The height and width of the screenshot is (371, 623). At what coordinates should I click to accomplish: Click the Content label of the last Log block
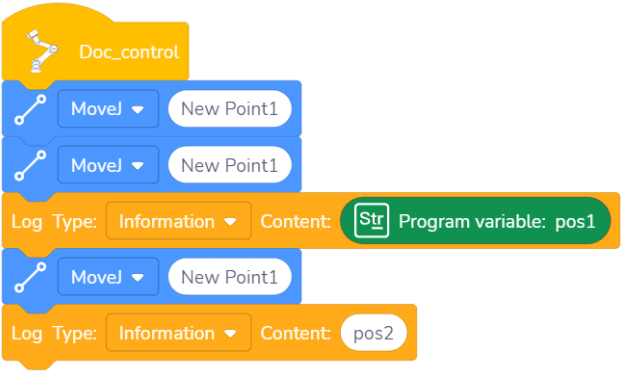coord(295,333)
